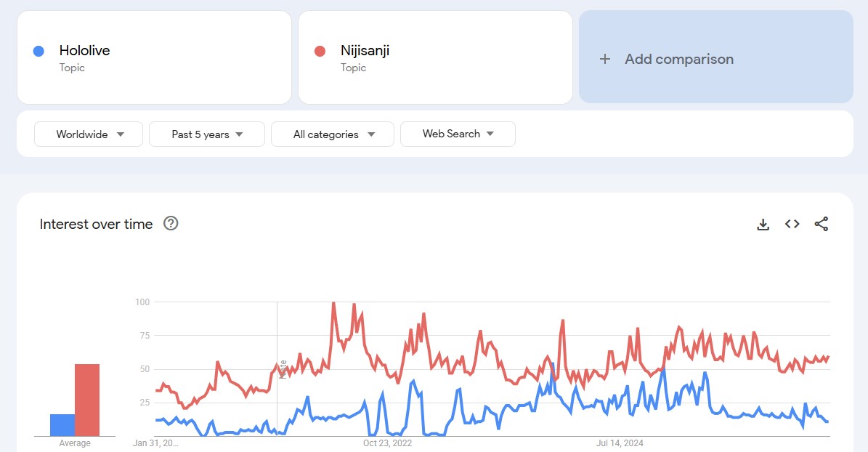
Task: Edit the Hololive search term
Action: point(84,51)
